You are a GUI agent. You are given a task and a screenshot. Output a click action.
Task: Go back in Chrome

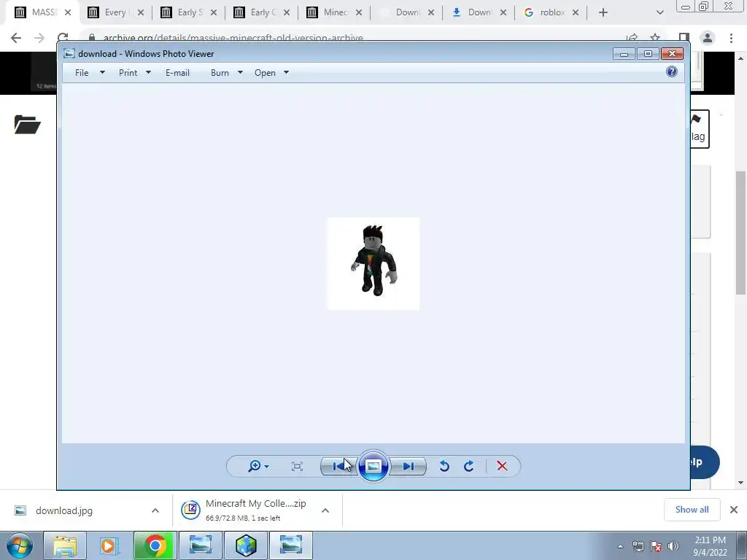(x=16, y=38)
